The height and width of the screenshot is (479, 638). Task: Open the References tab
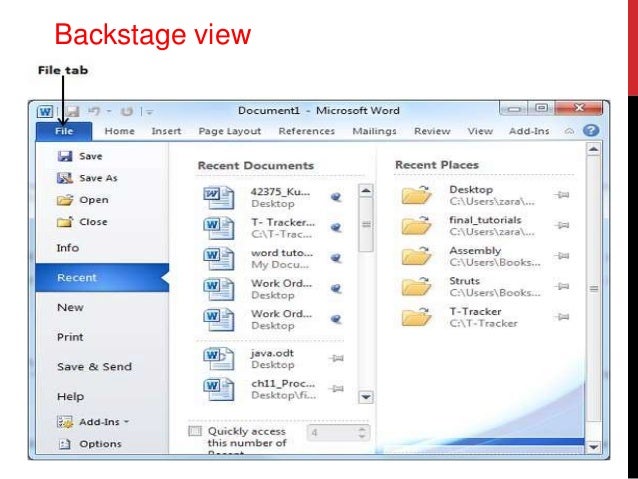coord(306,131)
